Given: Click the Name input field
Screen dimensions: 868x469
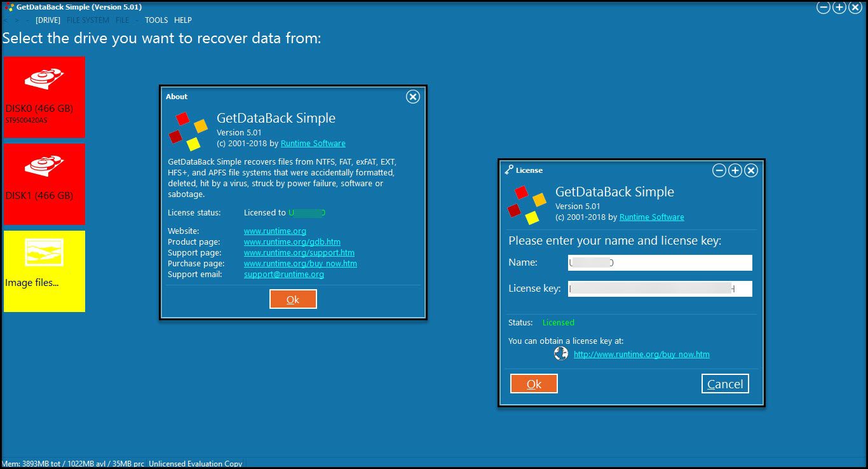Looking at the screenshot, I should tap(660, 262).
